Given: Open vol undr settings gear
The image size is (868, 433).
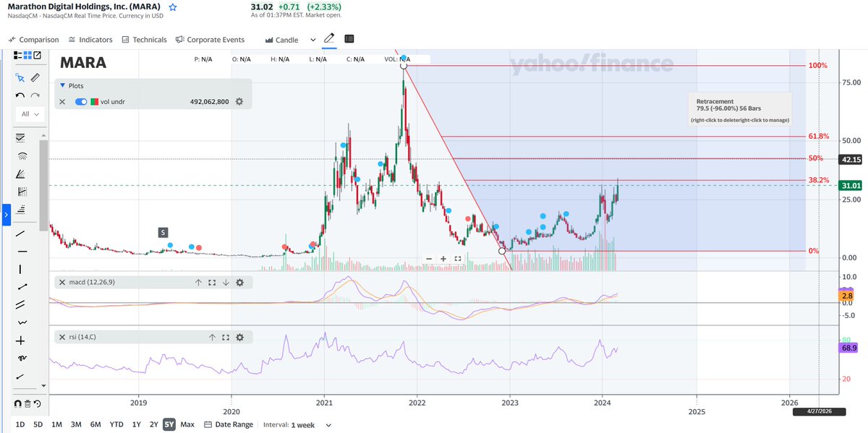Looking at the screenshot, I should coord(239,102).
